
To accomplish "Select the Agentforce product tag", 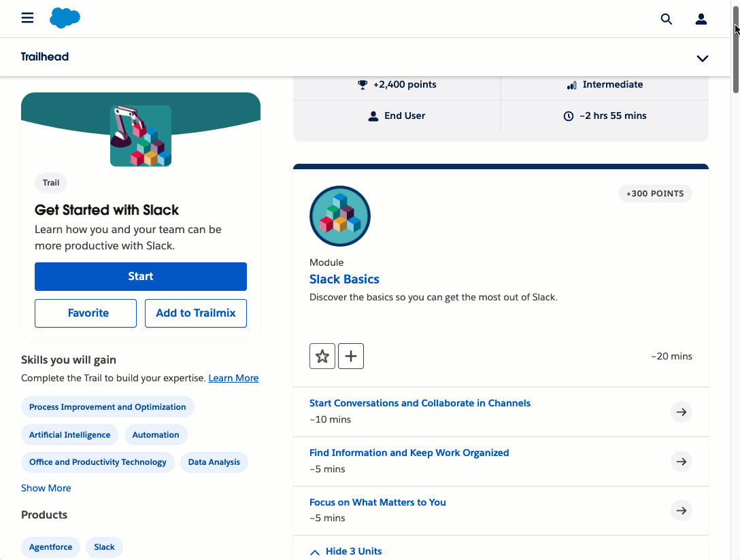I will [50, 547].
